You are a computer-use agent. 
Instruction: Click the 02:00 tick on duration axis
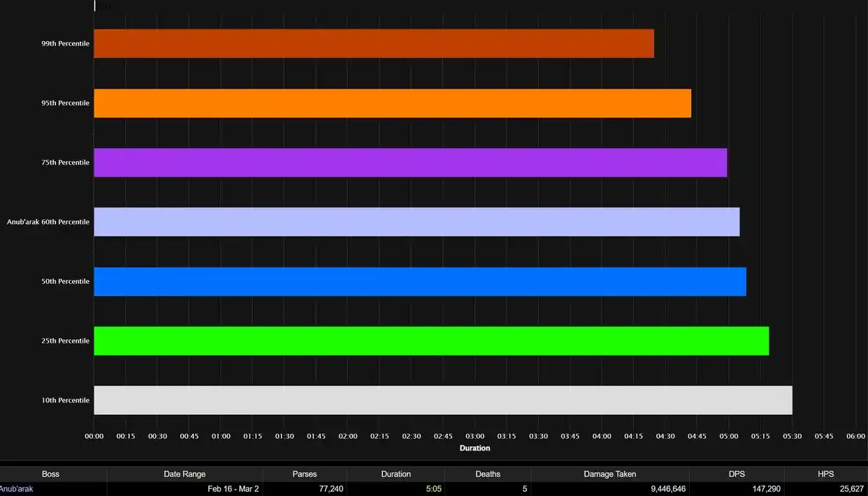tap(348, 436)
